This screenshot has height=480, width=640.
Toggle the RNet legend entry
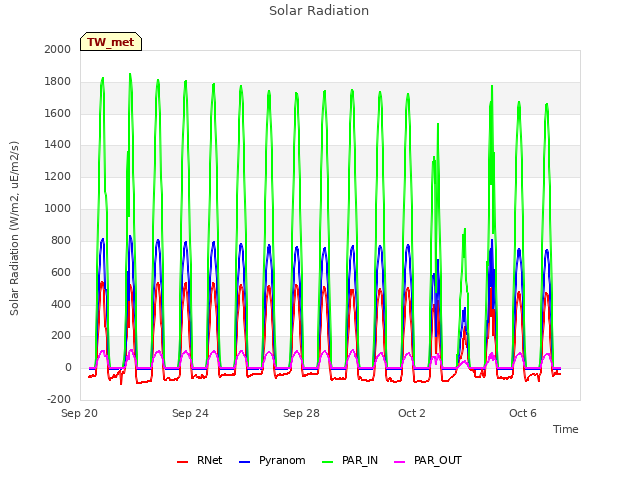tap(199, 461)
